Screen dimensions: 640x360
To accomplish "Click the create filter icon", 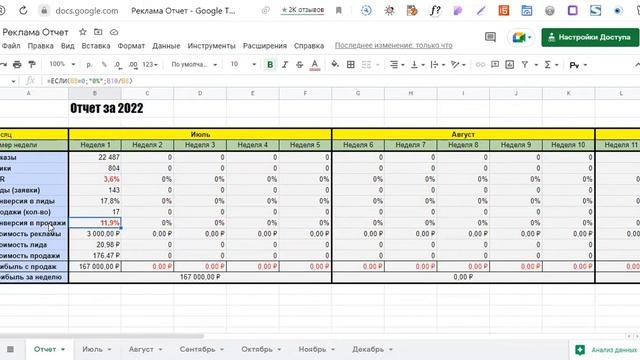I will (x=525, y=64).
